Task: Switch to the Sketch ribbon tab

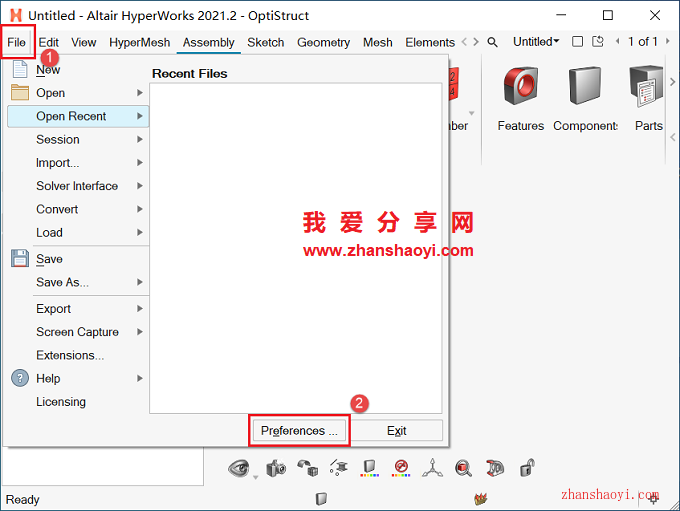Action: (x=266, y=42)
